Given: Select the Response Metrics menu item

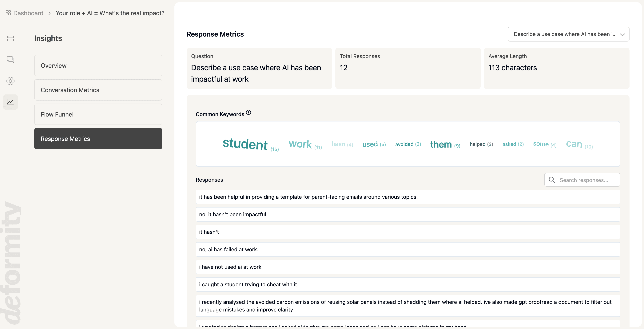Looking at the screenshot, I should tap(98, 138).
